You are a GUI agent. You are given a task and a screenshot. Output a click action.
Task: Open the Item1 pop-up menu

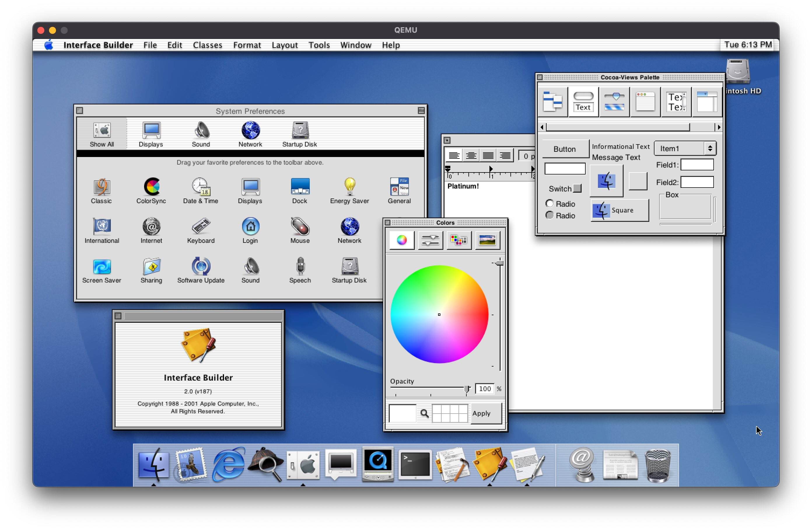coord(685,149)
